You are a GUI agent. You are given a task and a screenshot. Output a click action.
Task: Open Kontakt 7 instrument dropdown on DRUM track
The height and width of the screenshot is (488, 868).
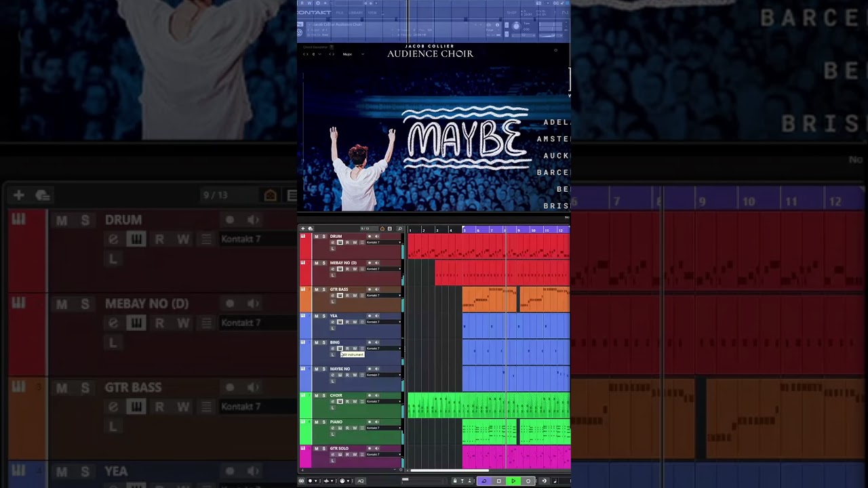[x=384, y=243]
